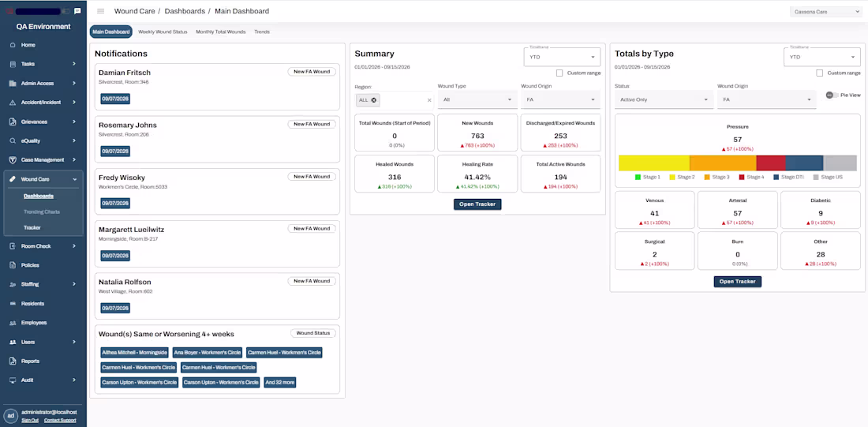Open Summary Wound Origin FA dropdown

click(560, 99)
